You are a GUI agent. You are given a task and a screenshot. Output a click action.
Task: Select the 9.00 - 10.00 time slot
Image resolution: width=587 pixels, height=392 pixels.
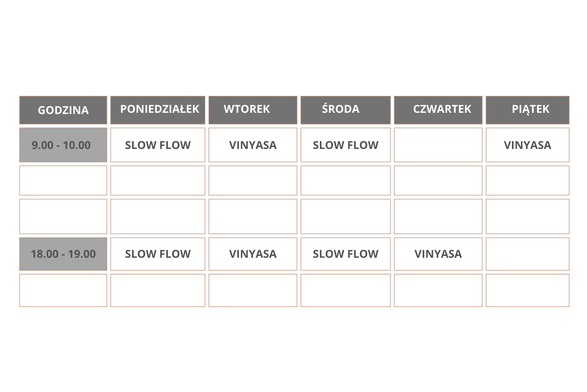coord(63,145)
